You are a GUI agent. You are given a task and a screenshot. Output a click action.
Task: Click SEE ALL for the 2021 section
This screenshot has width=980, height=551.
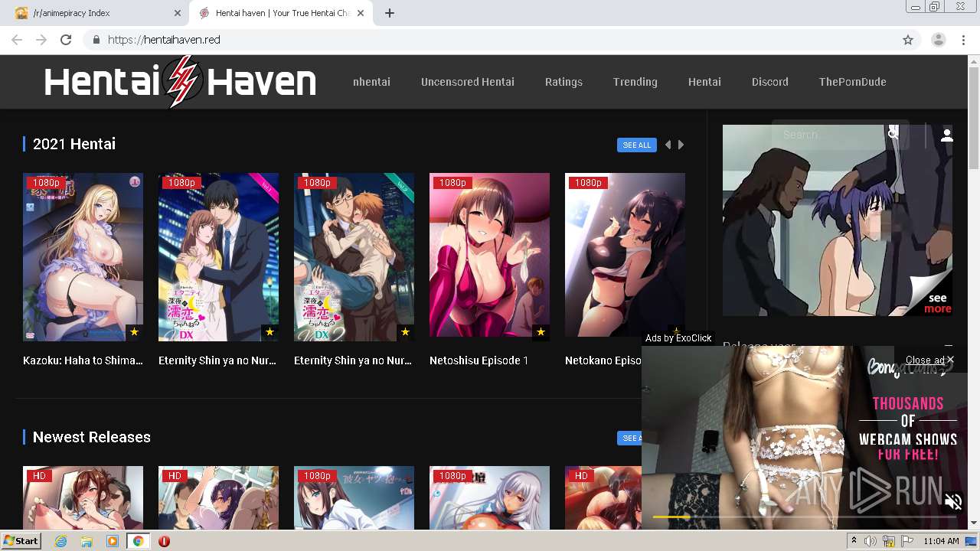point(637,145)
